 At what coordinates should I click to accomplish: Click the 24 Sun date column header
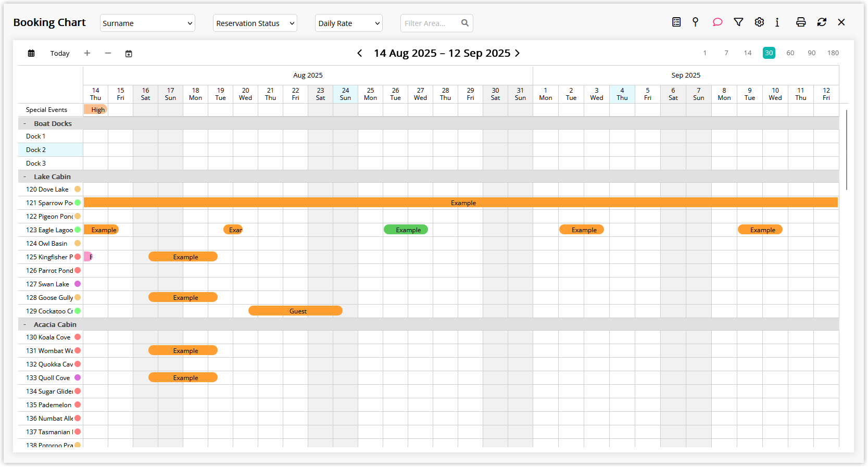pyautogui.click(x=346, y=94)
